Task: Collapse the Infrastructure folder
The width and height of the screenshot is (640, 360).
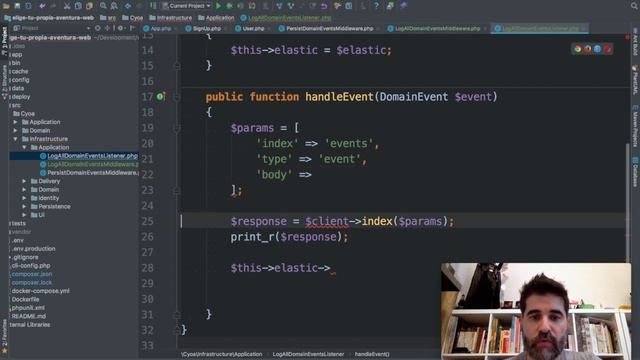Action: pyautogui.click(x=16, y=139)
